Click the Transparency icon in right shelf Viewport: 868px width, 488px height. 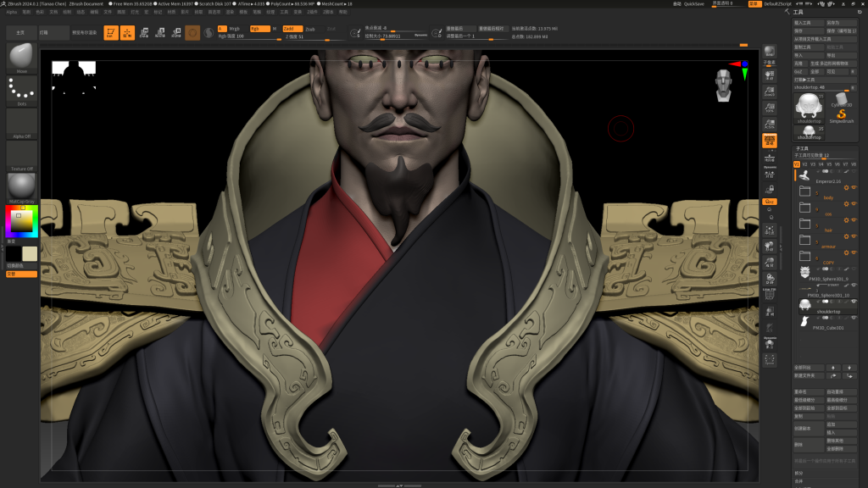770,312
